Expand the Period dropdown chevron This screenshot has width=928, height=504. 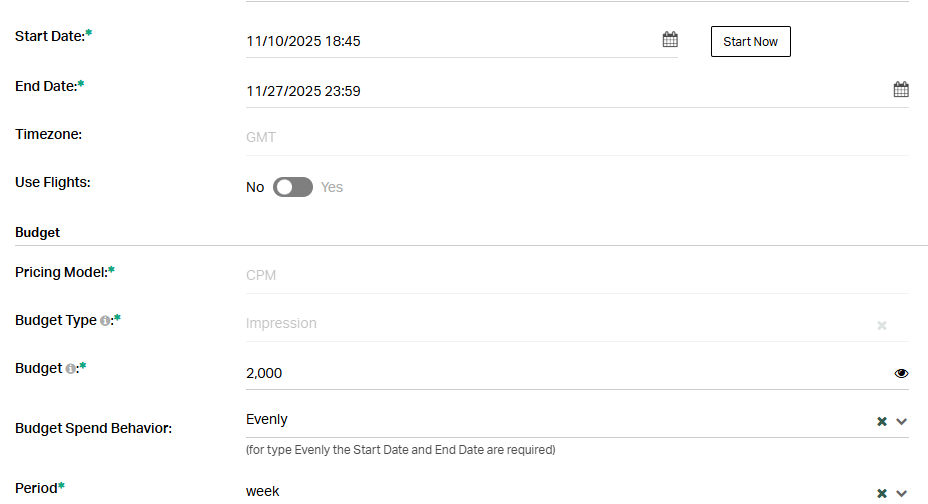coord(901,493)
